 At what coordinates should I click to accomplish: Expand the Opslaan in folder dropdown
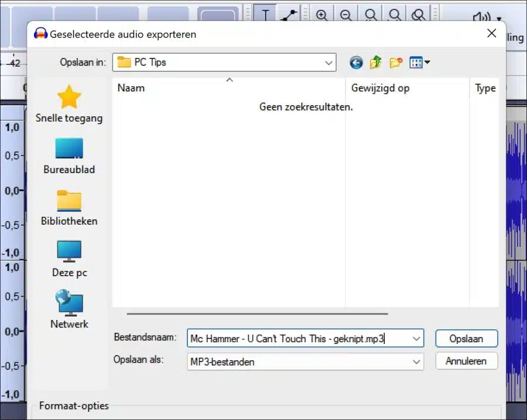[328, 63]
